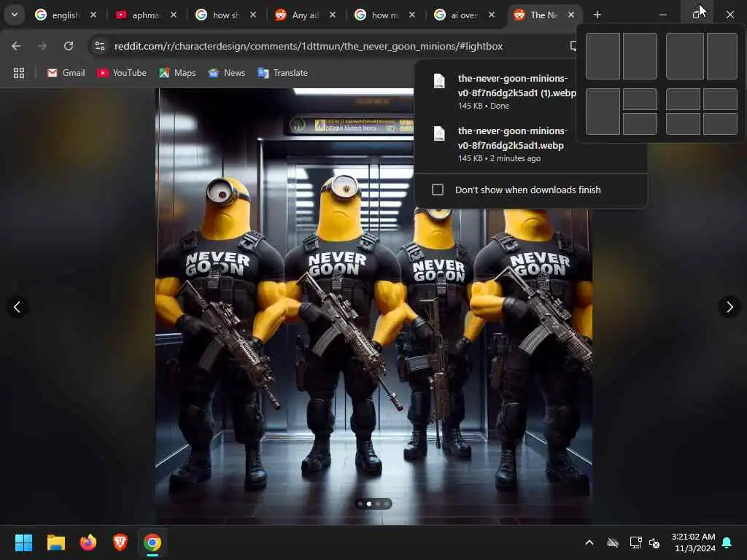
Task: Click file icon of the '(1).webp' download
Action: (x=439, y=81)
